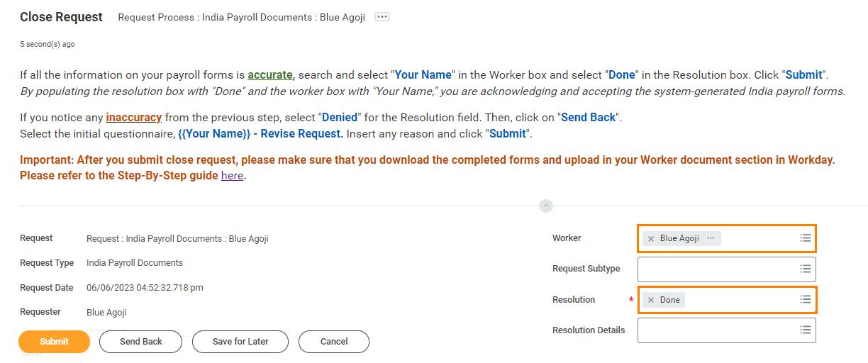Click the Cancel button
This screenshot has height=363, width=868.
[x=333, y=341]
